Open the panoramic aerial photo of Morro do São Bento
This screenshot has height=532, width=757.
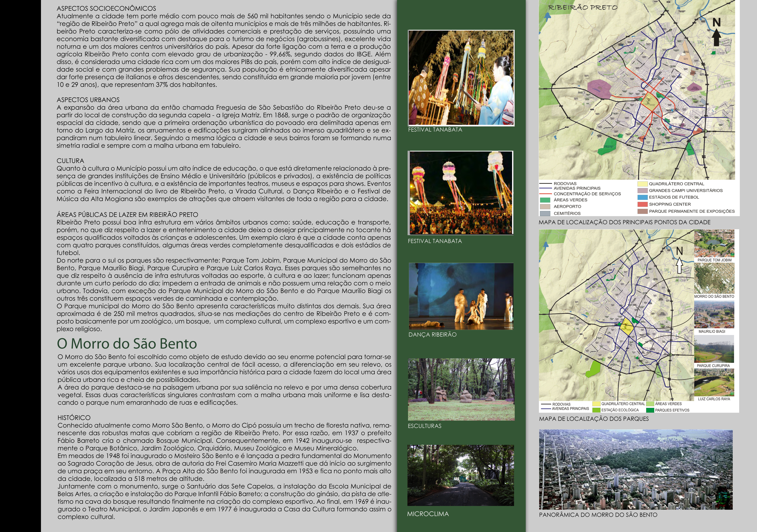click(636, 470)
